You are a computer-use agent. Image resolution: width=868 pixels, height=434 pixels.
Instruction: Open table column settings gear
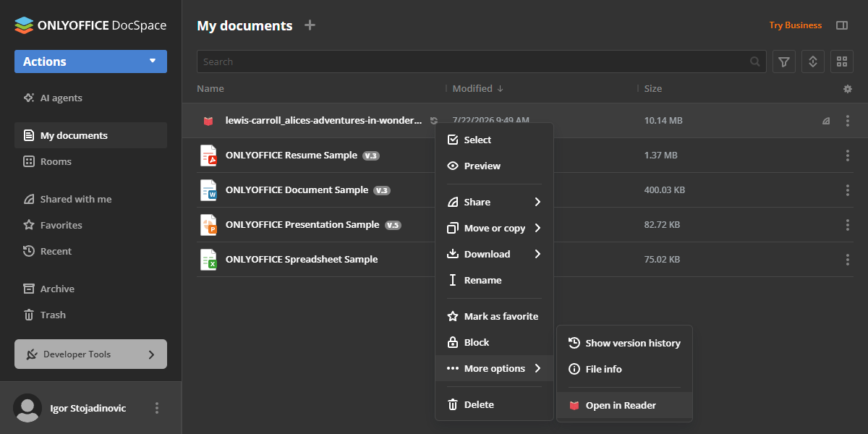(x=848, y=89)
